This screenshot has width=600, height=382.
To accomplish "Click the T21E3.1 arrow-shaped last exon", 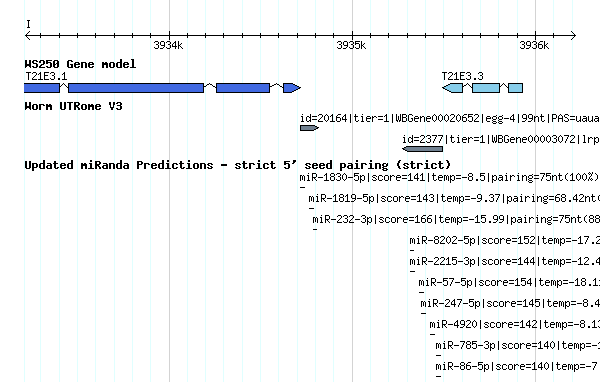I will pyautogui.click(x=292, y=88).
